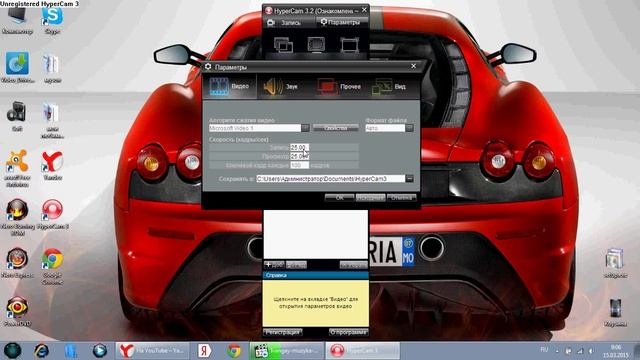Image resolution: width=640 pixels, height=360 pixels.
Task: Click the Справка help panel header
Action: coord(316,276)
